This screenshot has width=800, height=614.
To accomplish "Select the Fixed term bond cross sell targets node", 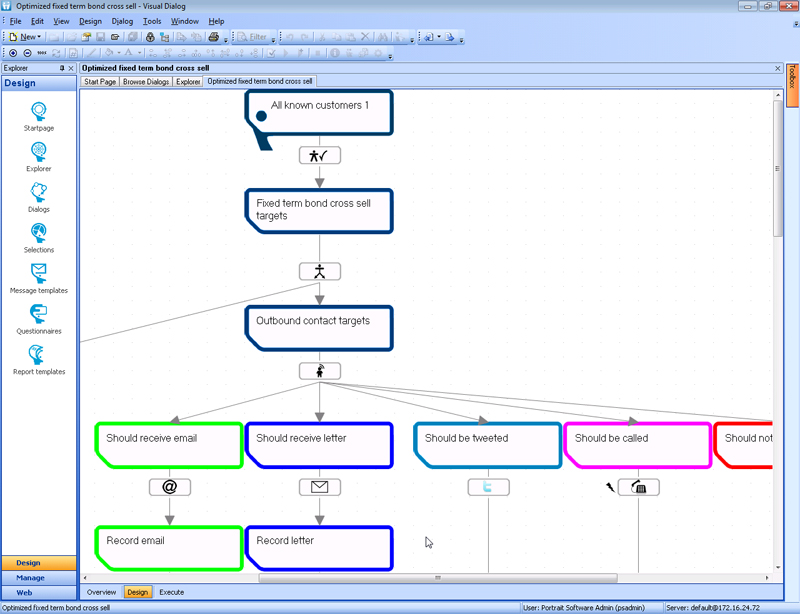I will (x=319, y=211).
